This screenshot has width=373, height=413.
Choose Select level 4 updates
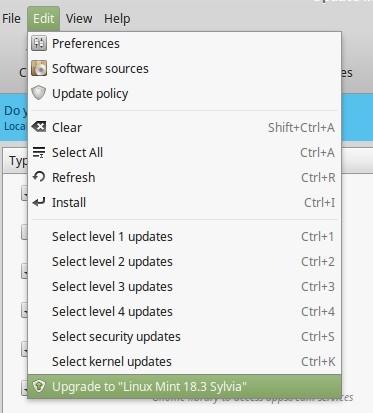(184, 312)
